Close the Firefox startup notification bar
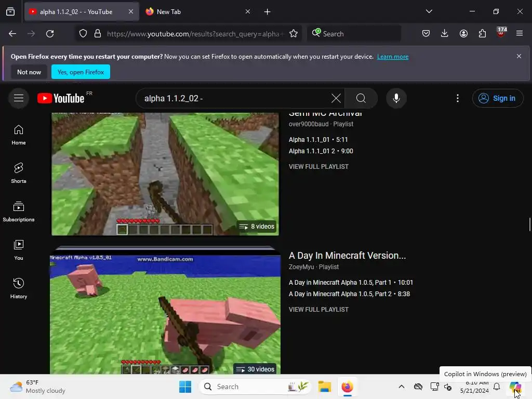This screenshot has height=399, width=532. point(518,56)
